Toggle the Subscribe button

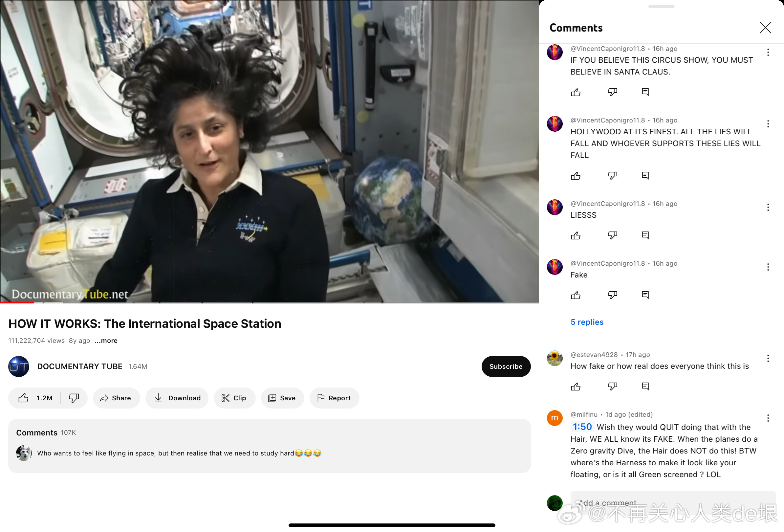click(x=505, y=366)
